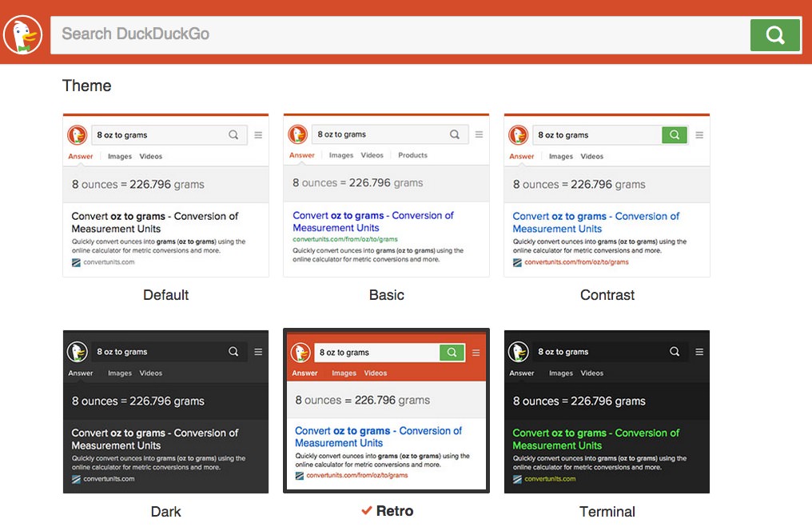Screen dimensions: 812x527
Task: Click the Theme heading
Action: click(x=86, y=86)
